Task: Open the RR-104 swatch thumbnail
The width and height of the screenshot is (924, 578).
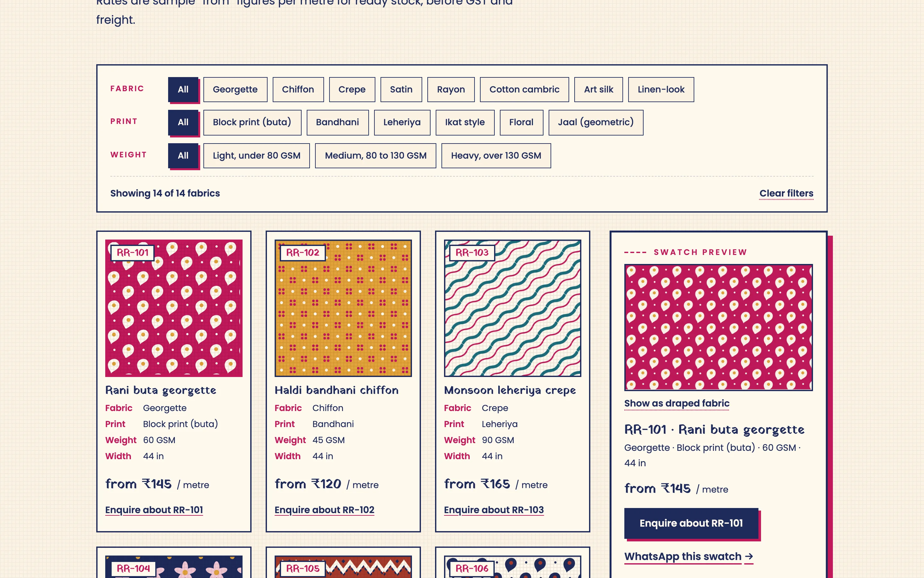Action: [x=174, y=566]
